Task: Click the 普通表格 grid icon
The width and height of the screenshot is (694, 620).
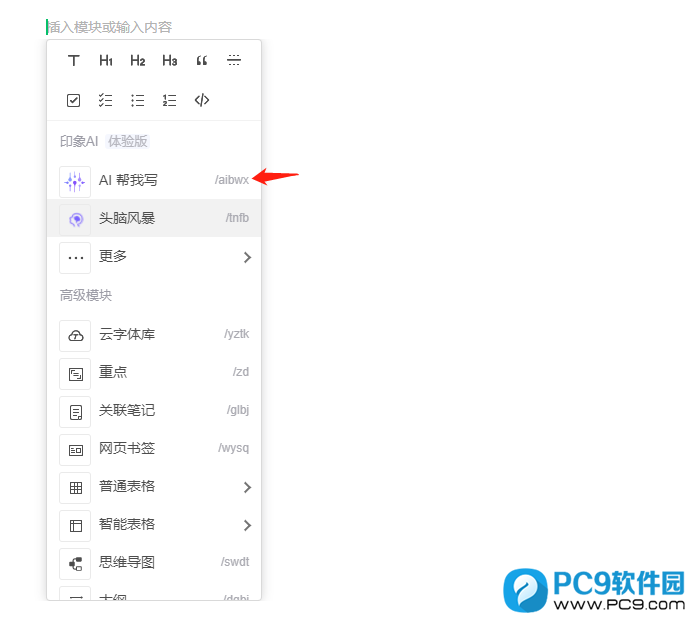Action: point(75,488)
